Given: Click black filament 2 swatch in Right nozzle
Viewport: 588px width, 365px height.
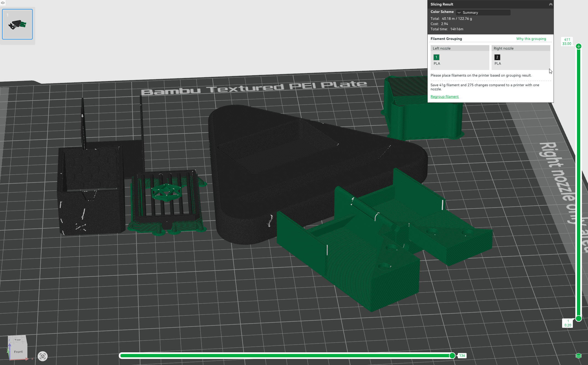Looking at the screenshot, I should pyautogui.click(x=497, y=57).
